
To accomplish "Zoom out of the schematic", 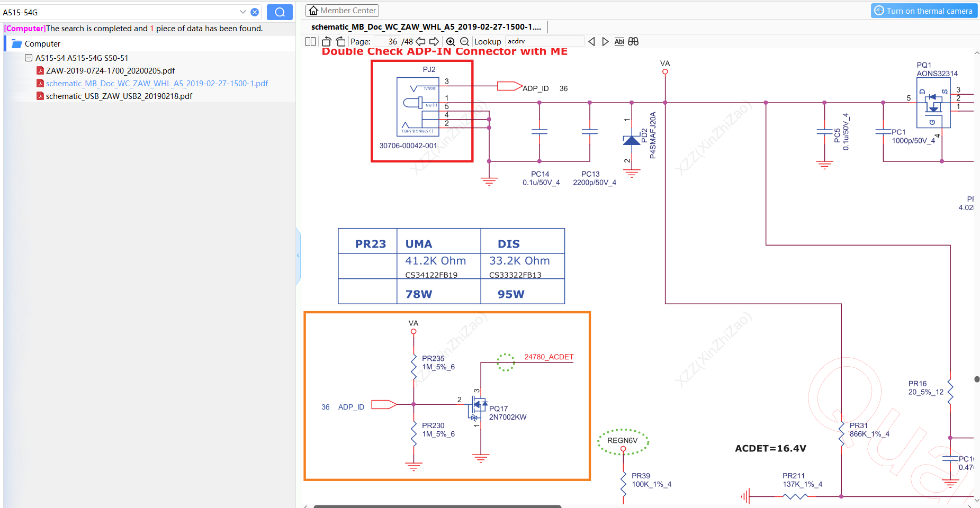I will (x=464, y=41).
